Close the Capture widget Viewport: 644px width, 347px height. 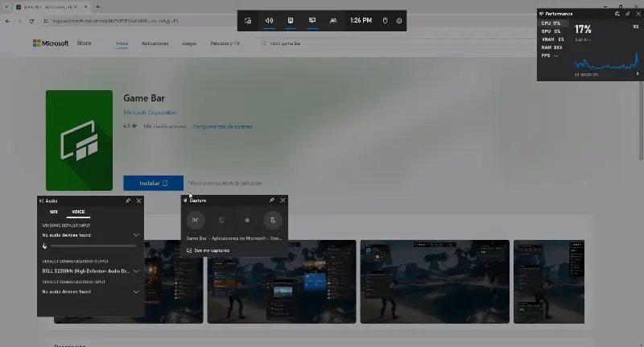283,200
